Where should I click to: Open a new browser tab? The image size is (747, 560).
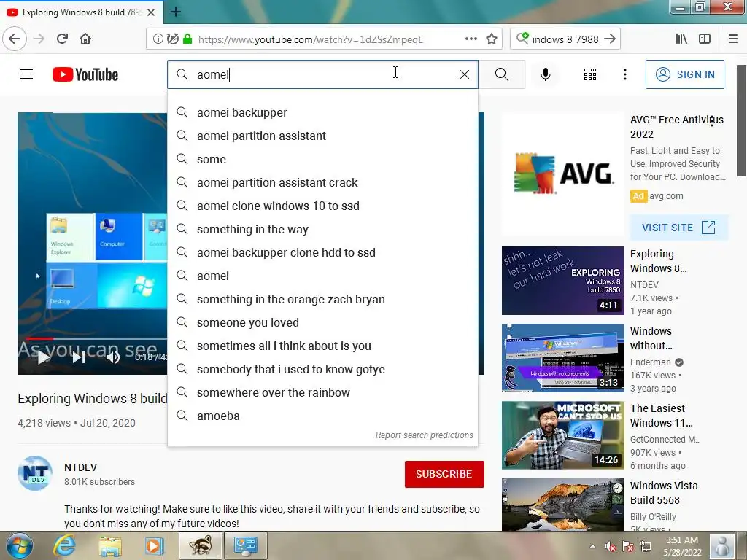(175, 12)
